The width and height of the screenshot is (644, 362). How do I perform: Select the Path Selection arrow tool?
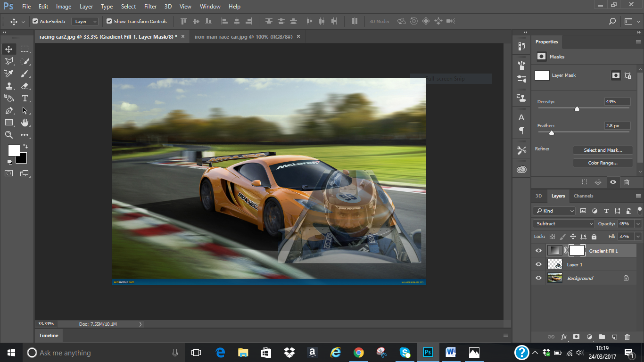coord(25,110)
